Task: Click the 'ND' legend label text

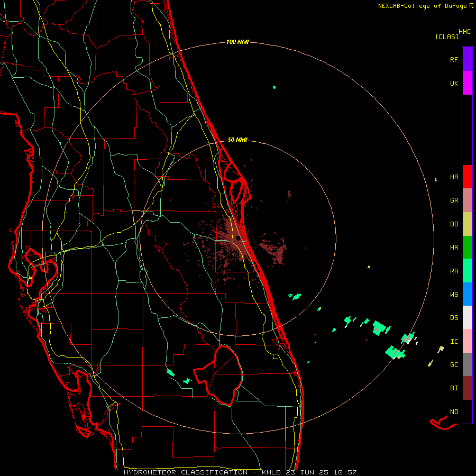Action: (x=454, y=412)
